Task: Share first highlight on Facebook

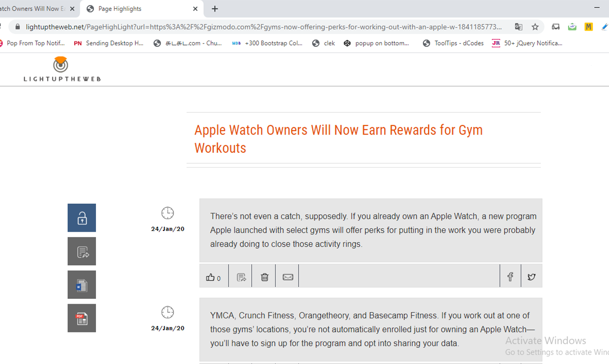Action: pyautogui.click(x=510, y=277)
